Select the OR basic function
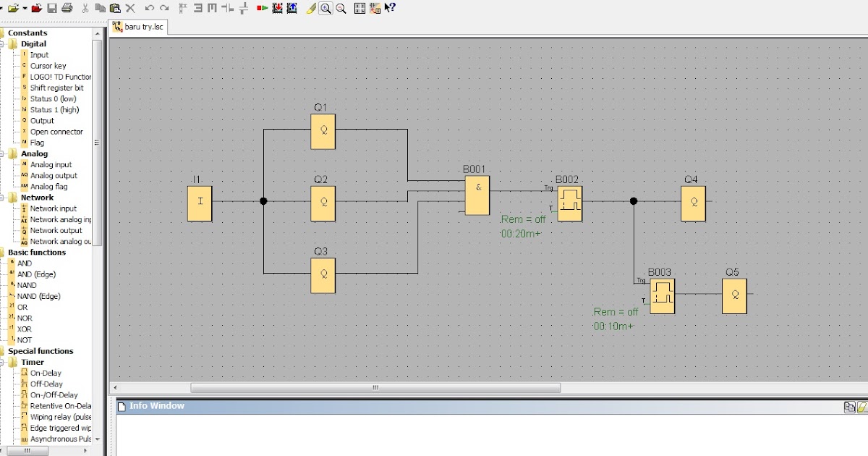Viewport: 868px width, 456px height. (24, 307)
